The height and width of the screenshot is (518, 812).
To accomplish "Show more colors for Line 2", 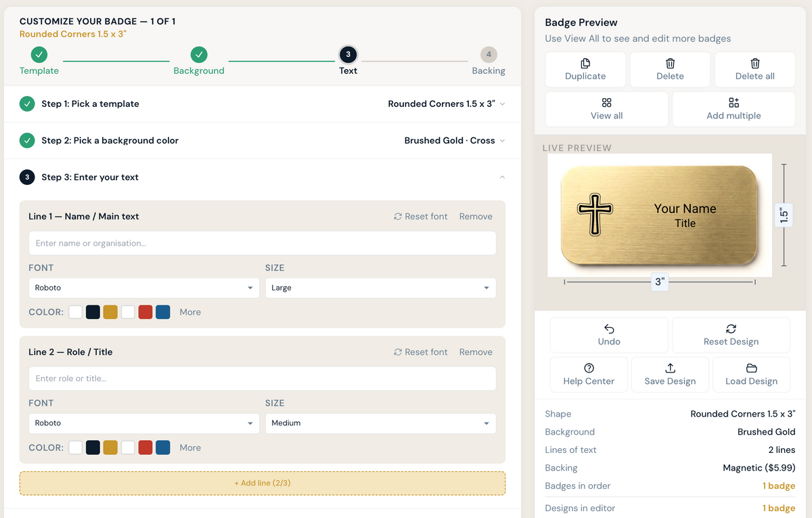I will click(190, 448).
